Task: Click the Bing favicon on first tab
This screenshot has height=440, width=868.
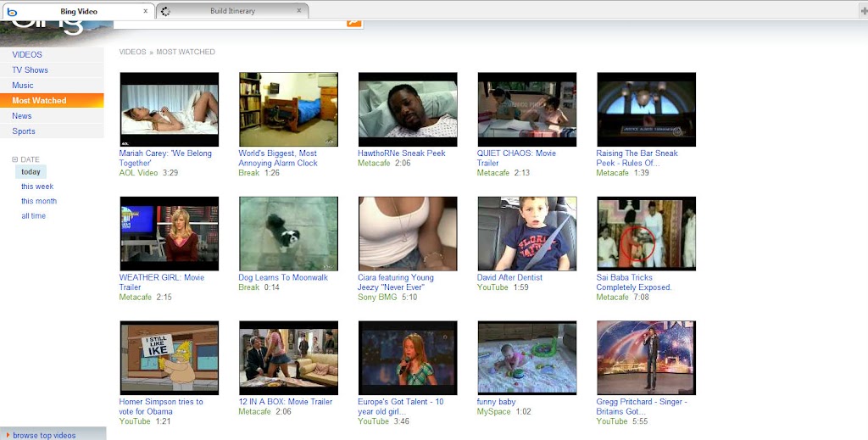Action: coord(12,11)
